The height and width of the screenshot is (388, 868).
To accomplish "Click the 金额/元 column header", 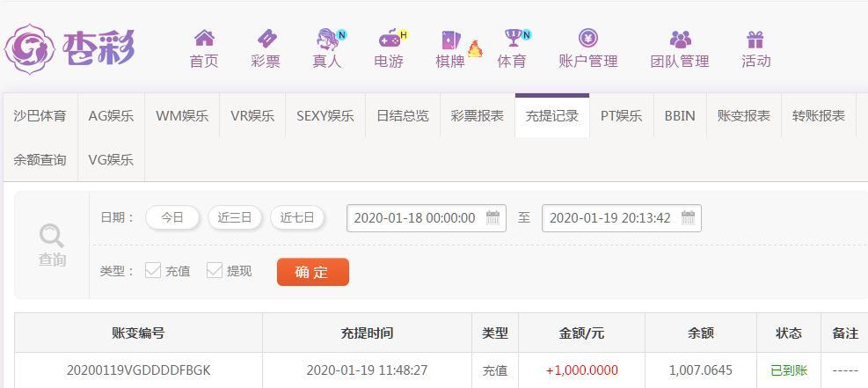I will coord(581,333).
